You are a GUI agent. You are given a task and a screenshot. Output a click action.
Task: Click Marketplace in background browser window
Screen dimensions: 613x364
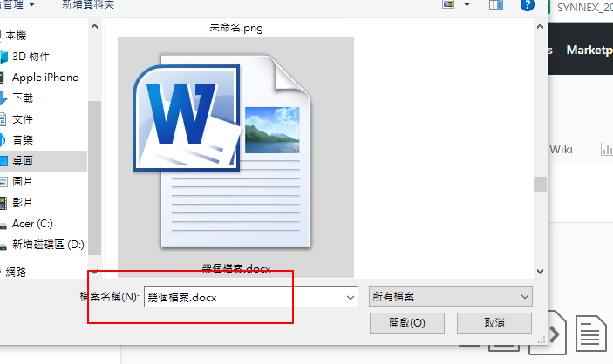(589, 50)
